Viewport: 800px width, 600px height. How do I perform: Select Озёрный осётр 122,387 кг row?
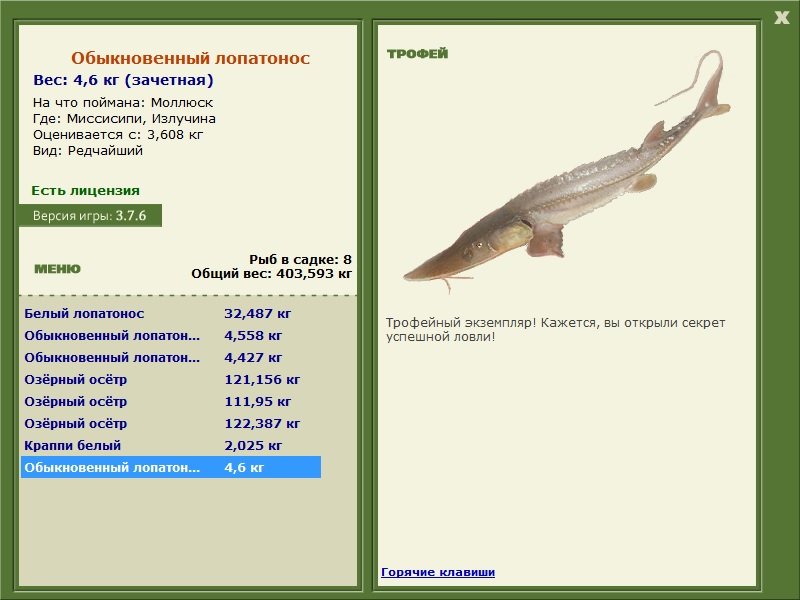[x=171, y=423]
